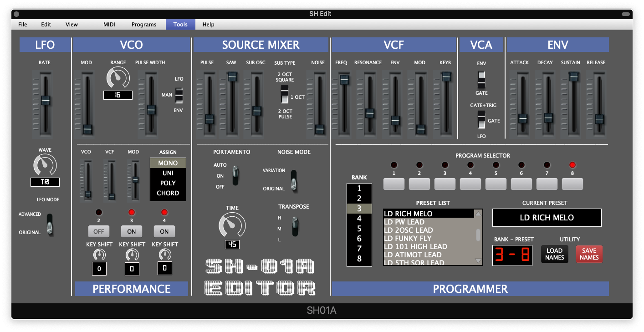Select bank 5 in the Bank list
The image size is (644, 332).
359,229
